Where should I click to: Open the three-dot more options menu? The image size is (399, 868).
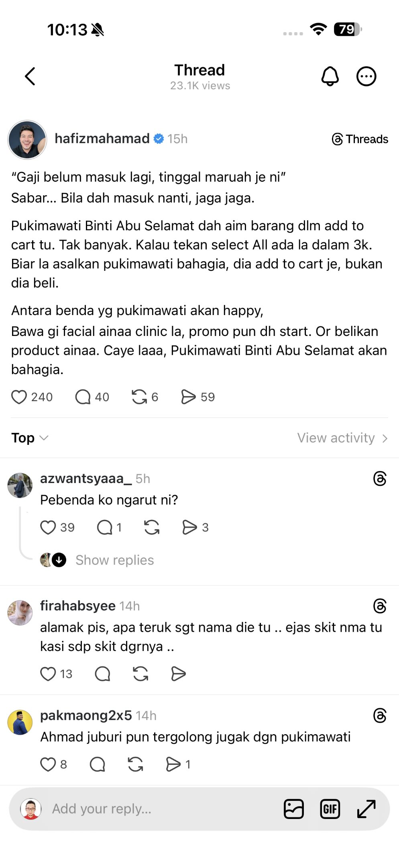click(366, 76)
